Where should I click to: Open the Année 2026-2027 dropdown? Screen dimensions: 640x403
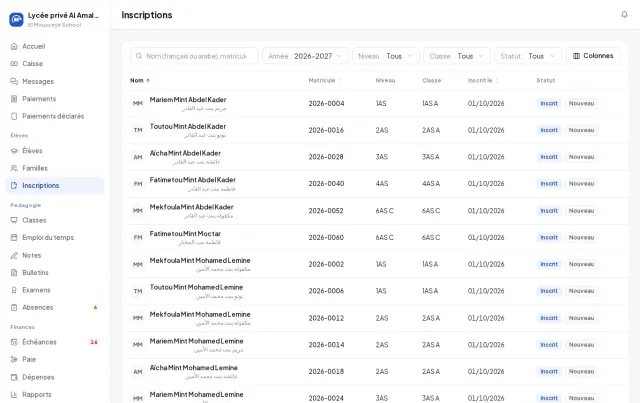tap(305, 56)
